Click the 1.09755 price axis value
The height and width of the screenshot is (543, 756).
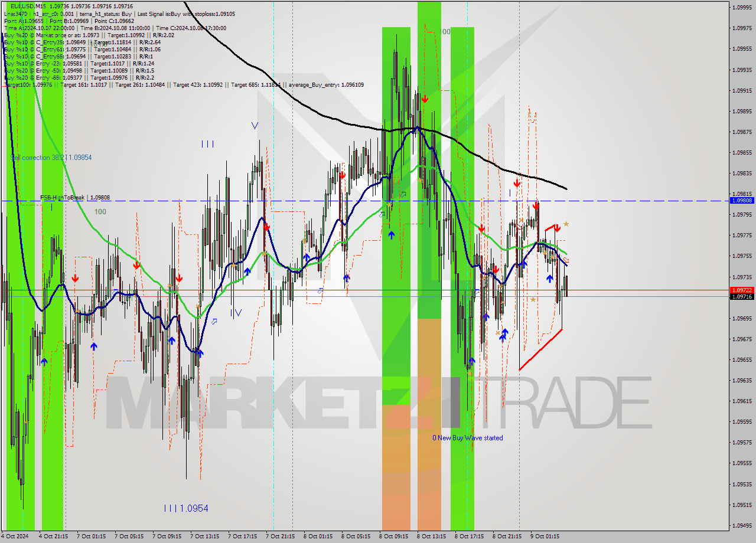[742, 256]
